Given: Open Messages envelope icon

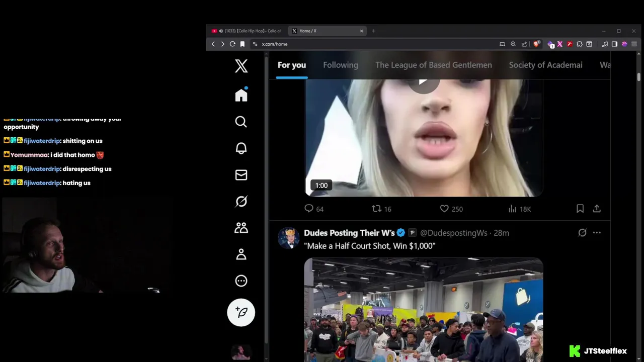Looking at the screenshot, I should [x=242, y=175].
